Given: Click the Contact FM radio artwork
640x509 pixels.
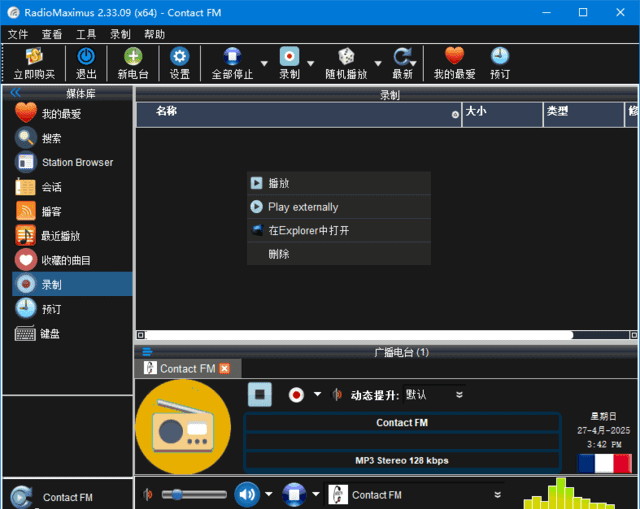Looking at the screenshot, I should point(183,427).
